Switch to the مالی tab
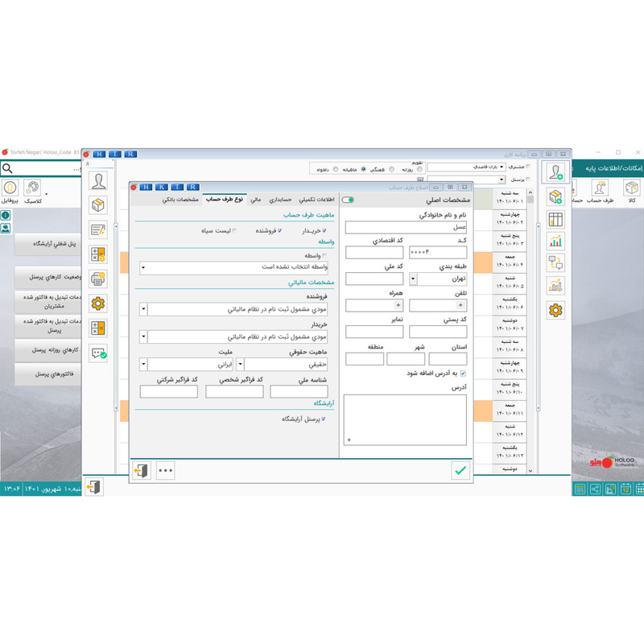Image resolution: width=644 pixels, height=644 pixels. [256, 200]
